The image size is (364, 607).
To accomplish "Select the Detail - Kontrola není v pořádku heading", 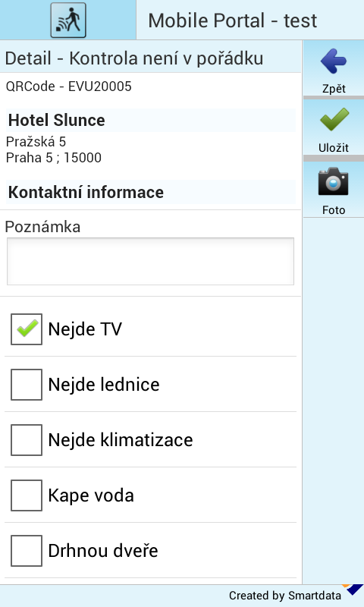I will pyautogui.click(x=134, y=58).
